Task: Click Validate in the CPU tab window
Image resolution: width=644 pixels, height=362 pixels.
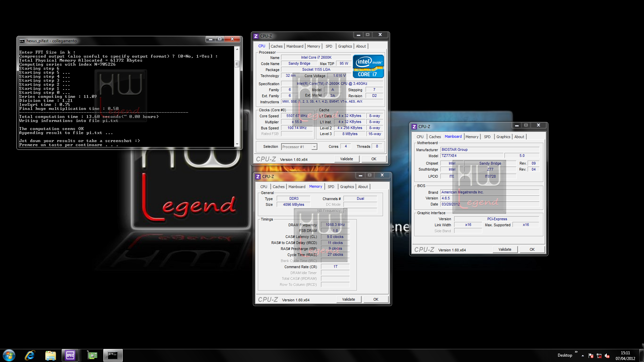Action: (346, 159)
